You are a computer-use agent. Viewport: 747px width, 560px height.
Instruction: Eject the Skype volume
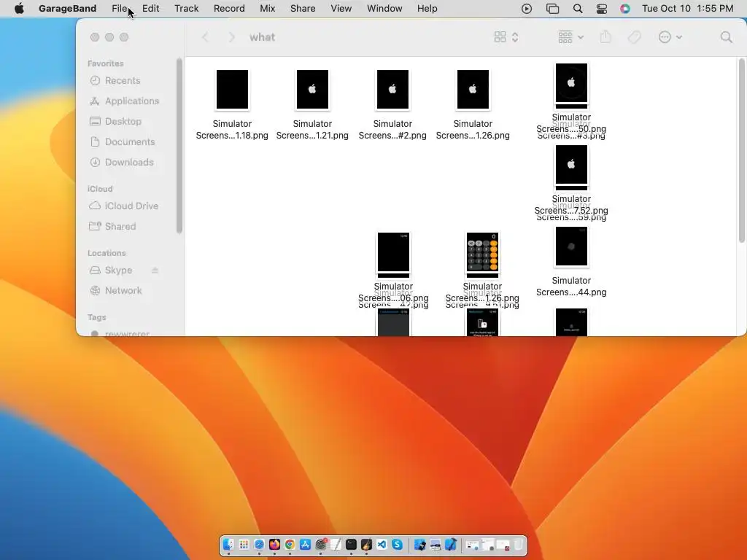[x=155, y=271]
